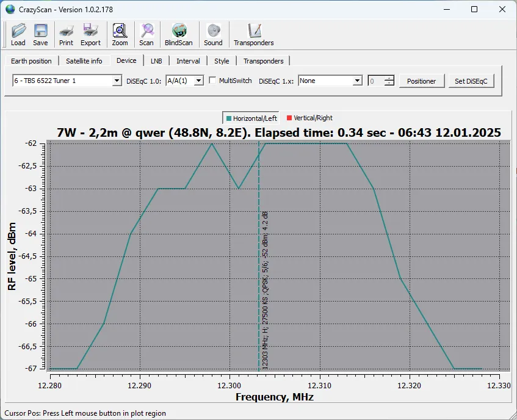Toggle the Sound icon
This screenshot has height=420, width=517.
tap(213, 34)
